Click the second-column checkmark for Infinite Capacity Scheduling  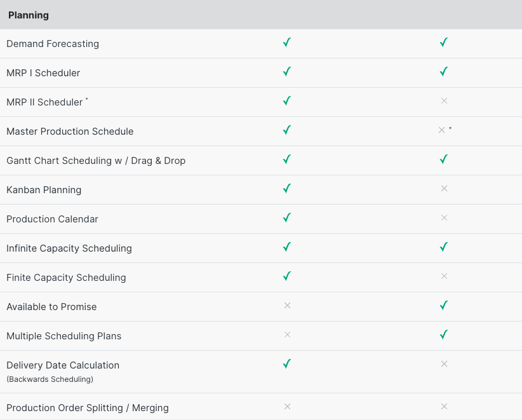[x=444, y=247]
